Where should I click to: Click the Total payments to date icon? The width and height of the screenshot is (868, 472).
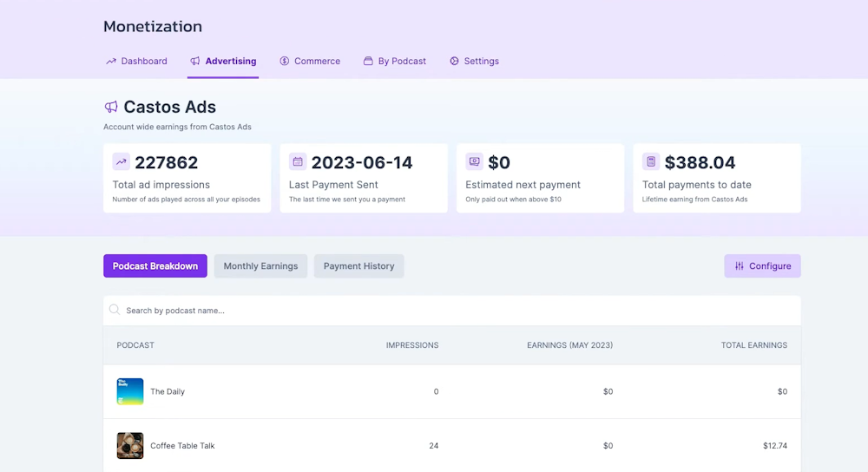click(651, 161)
